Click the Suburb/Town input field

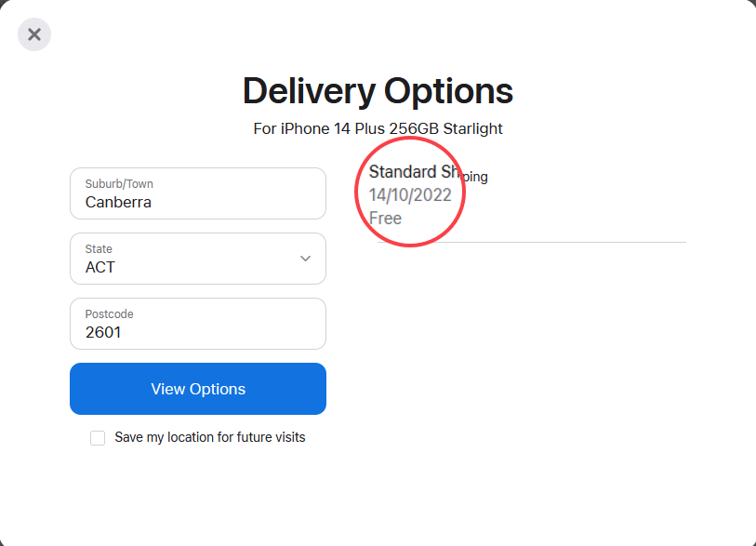197,193
